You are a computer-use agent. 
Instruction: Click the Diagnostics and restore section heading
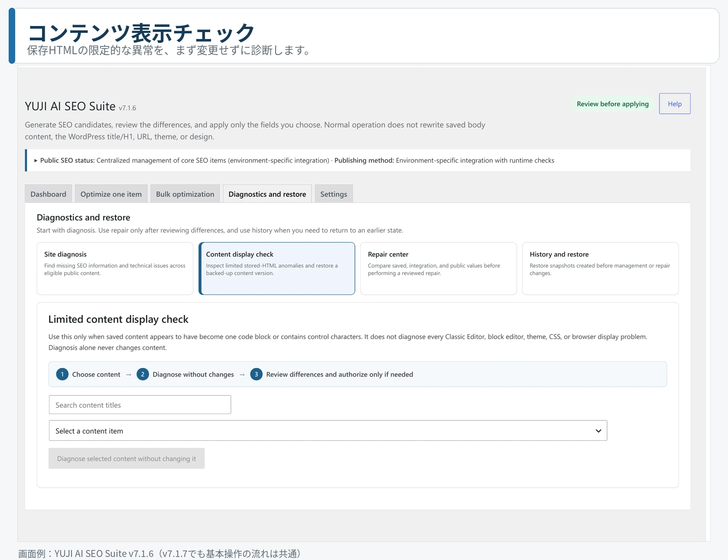point(83,218)
